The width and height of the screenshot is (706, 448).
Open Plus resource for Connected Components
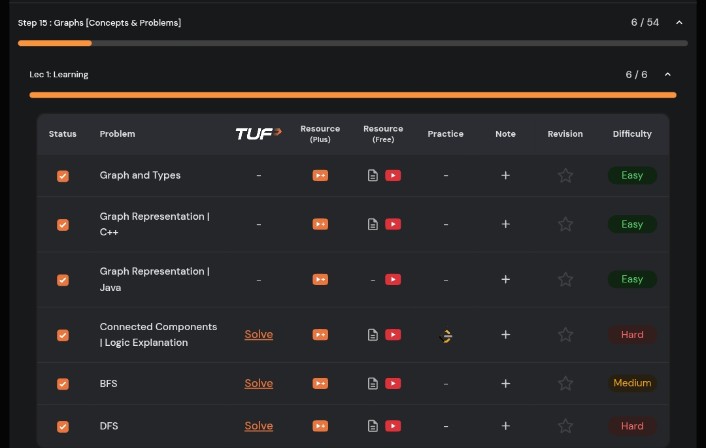pos(320,335)
